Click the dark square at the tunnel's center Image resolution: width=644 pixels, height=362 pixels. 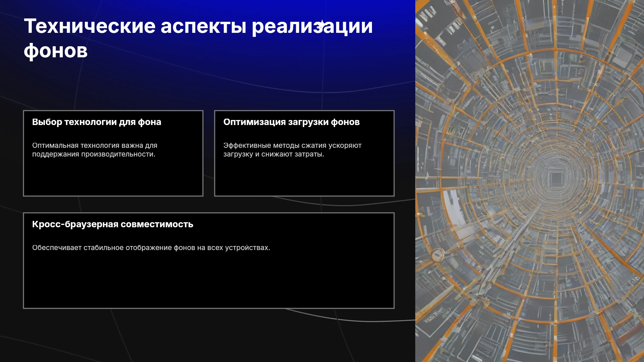(x=557, y=178)
